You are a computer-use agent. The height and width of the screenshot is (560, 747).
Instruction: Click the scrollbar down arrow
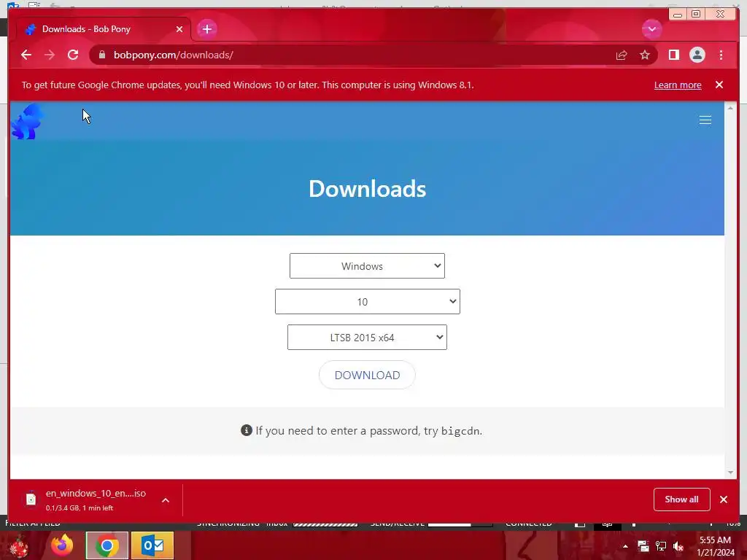click(x=730, y=472)
